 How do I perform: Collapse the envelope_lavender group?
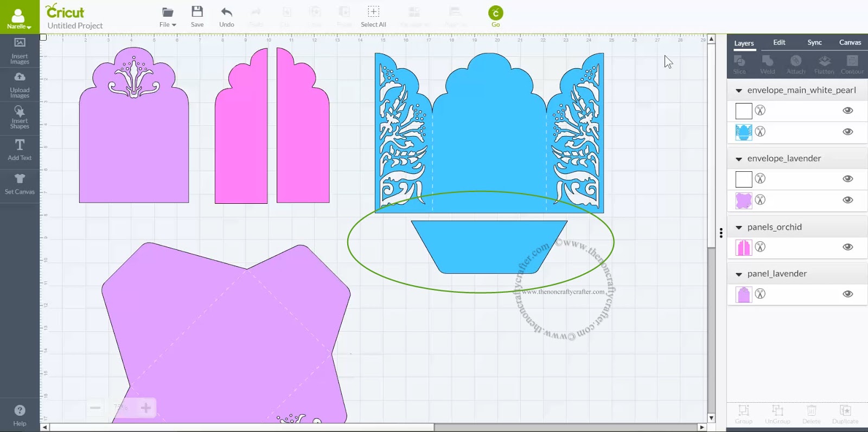(738, 159)
